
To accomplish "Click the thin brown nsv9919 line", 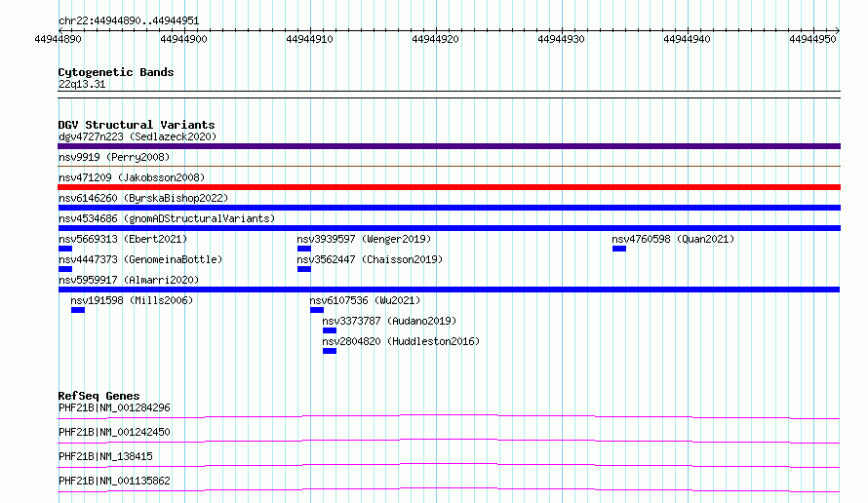I will point(449,166).
